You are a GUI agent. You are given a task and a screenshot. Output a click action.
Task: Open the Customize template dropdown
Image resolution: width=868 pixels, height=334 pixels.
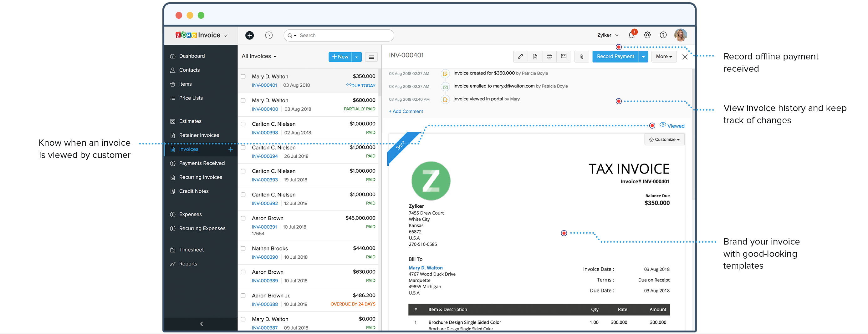[664, 140]
